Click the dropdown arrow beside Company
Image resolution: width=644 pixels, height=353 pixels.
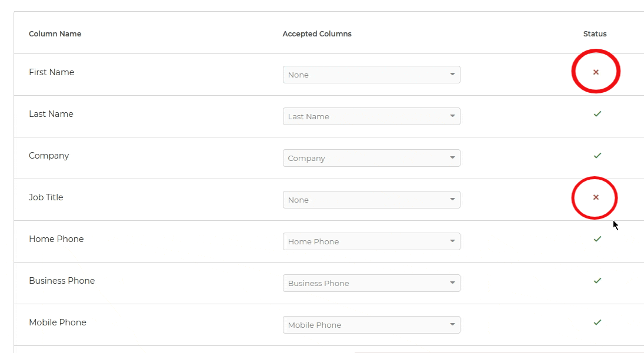click(452, 158)
